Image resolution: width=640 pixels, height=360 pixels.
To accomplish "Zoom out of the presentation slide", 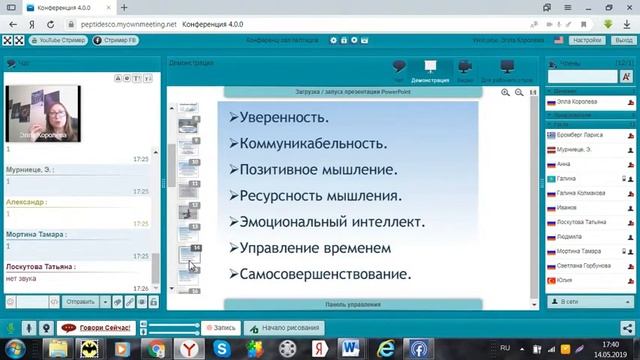I will (x=519, y=93).
